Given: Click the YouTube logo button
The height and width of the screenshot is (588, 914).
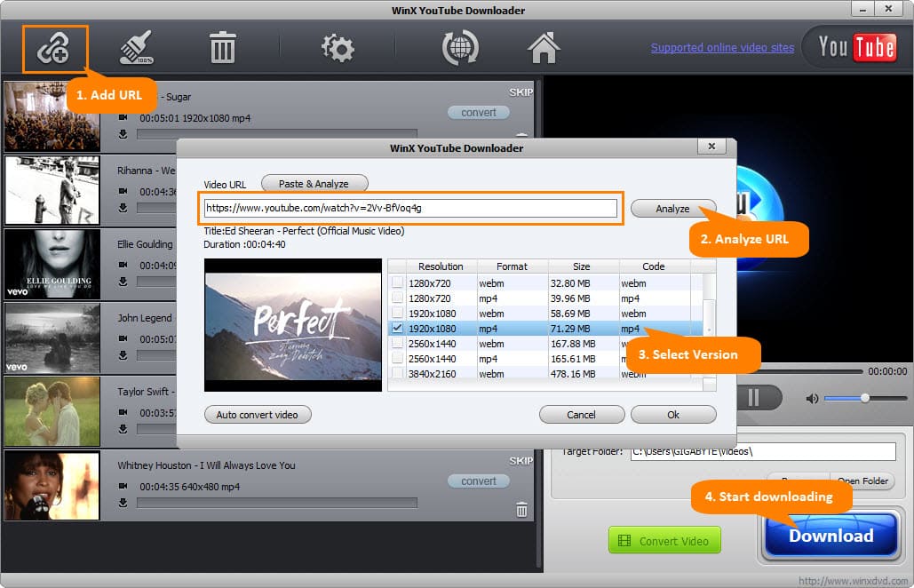Looking at the screenshot, I should [856, 47].
